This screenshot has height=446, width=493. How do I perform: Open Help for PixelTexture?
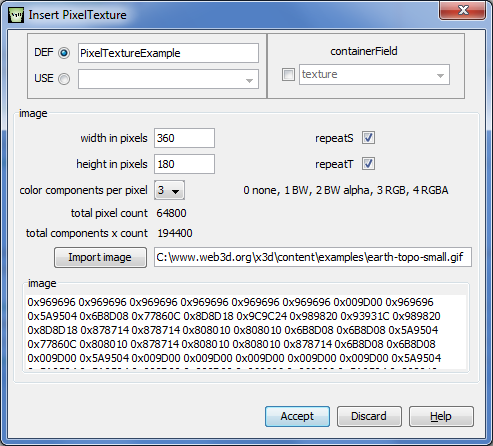441,416
